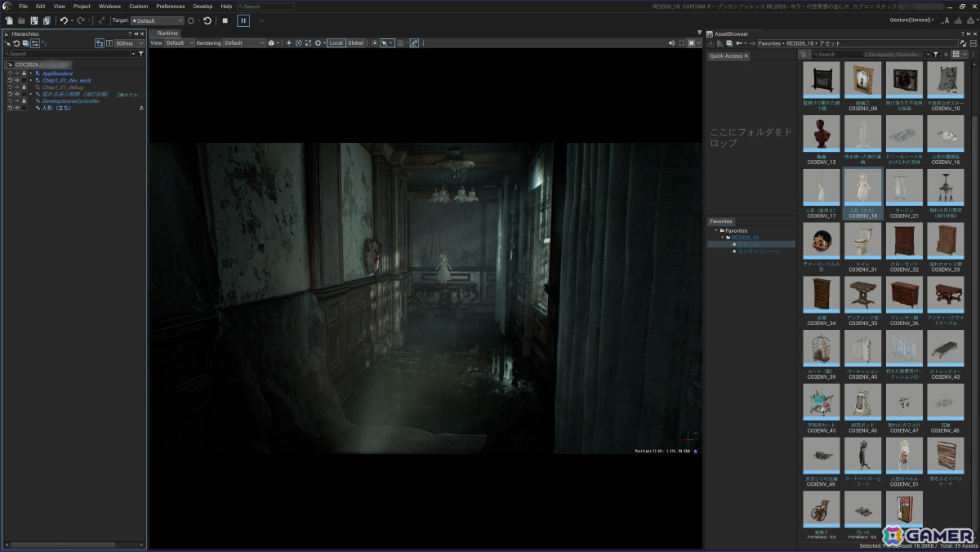The width and height of the screenshot is (980, 552).
Task: Click the camera cube icon in Runtime toolbar
Action: pos(271,43)
